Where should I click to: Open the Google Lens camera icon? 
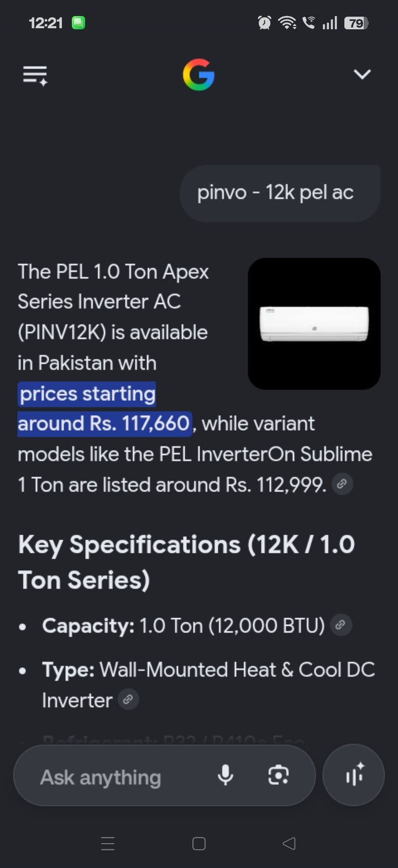(x=278, y=775)
